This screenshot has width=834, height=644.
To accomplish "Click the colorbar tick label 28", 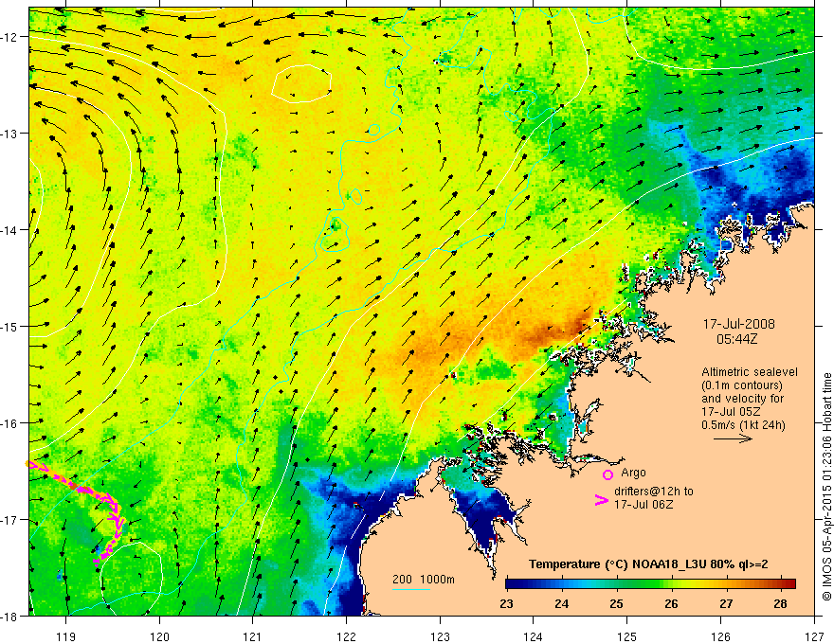I will click(x=781, y=603).
